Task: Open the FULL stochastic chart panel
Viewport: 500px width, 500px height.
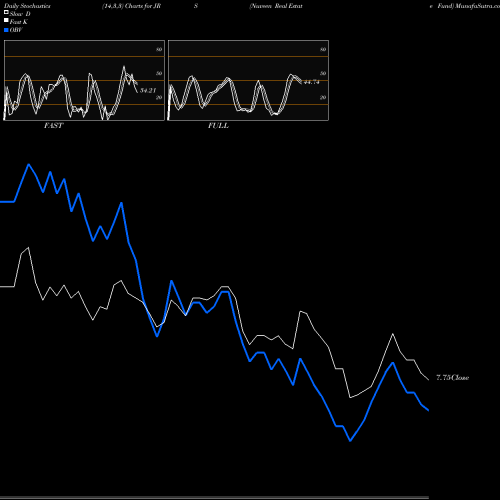Action: [x=248, y=80]
